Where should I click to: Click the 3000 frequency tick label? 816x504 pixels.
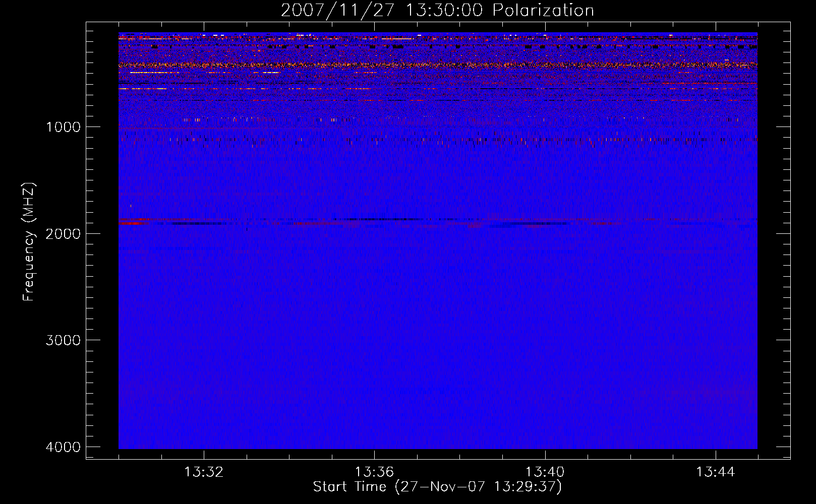click(64, 340)
